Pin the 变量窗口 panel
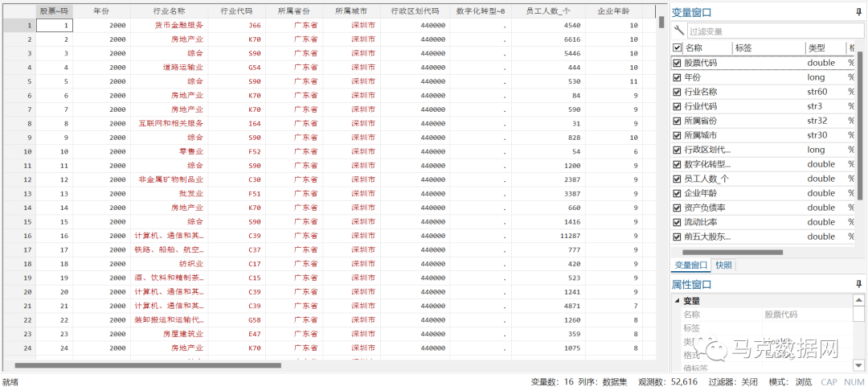868x387 pixels. (858, 11)
